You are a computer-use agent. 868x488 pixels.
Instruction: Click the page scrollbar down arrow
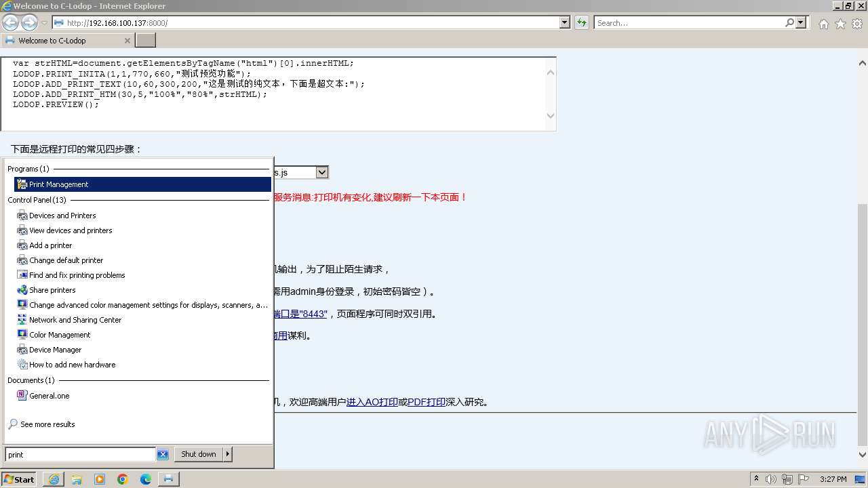(x=863, y=455)
